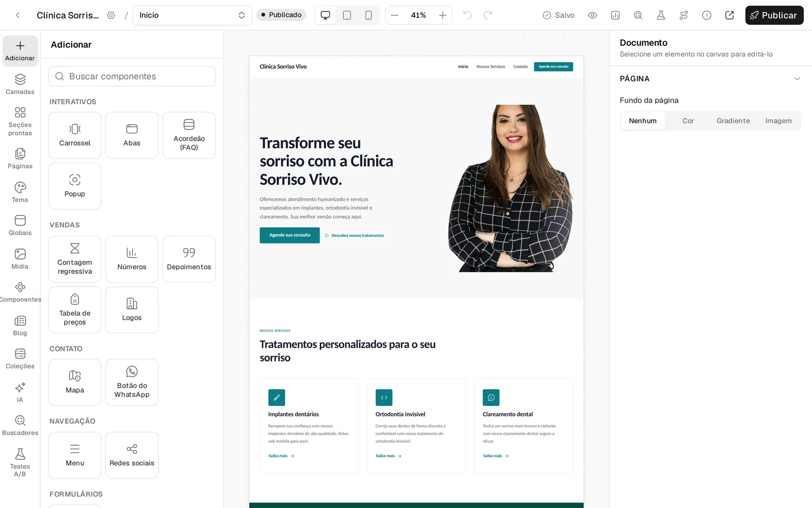Switch to mobile viewport

(x=368, y=15)
